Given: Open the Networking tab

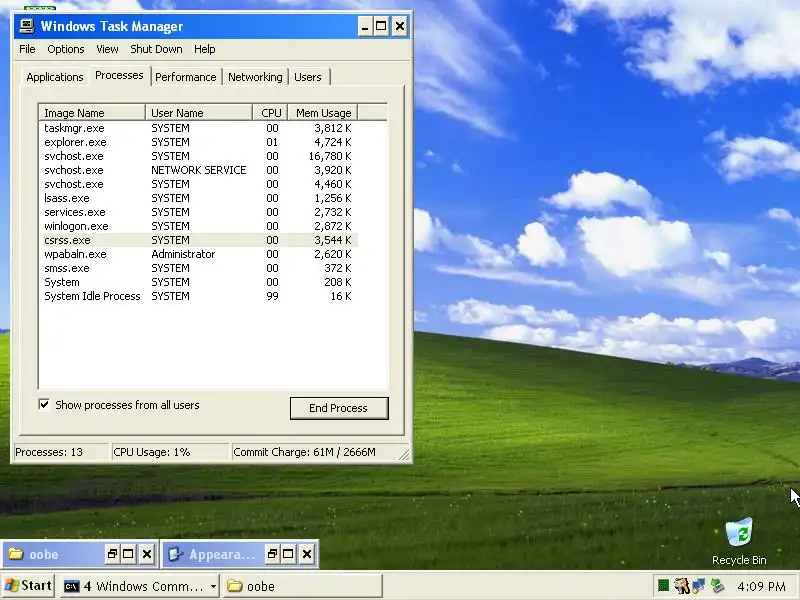Looking at the screenshot, I should [x=255, y=77].
